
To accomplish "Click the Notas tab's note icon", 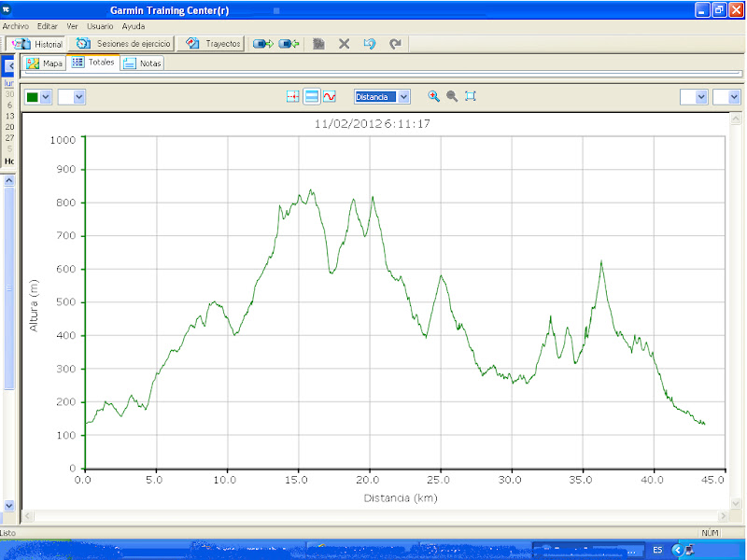I will coord(129,63).
